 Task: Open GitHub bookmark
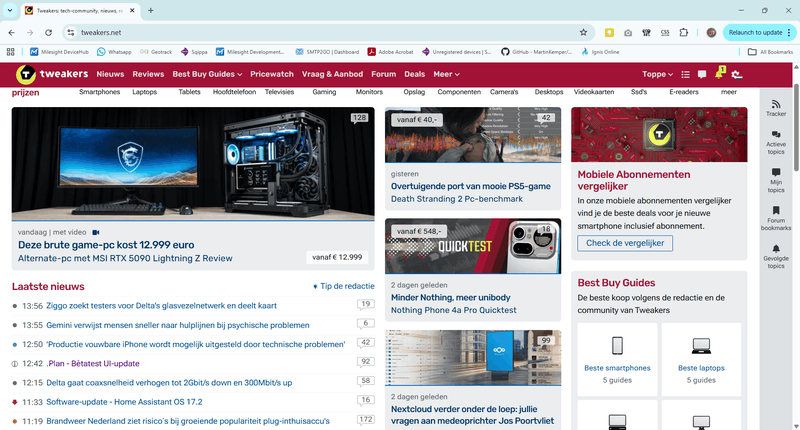click(x=536, y=52)
